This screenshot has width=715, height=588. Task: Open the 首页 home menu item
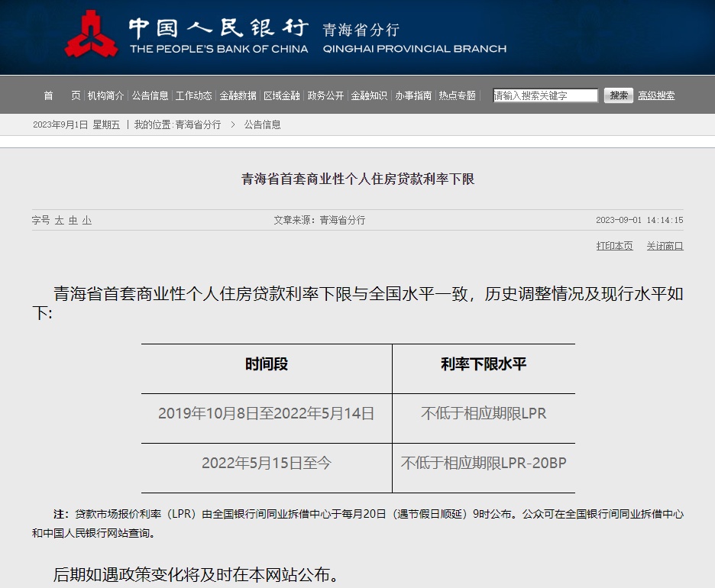[62, 95]
